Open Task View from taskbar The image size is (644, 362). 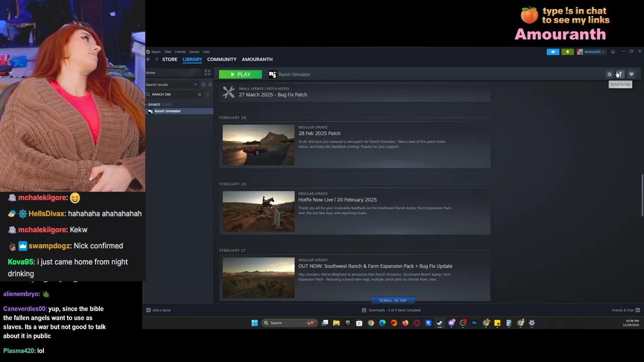325,323
